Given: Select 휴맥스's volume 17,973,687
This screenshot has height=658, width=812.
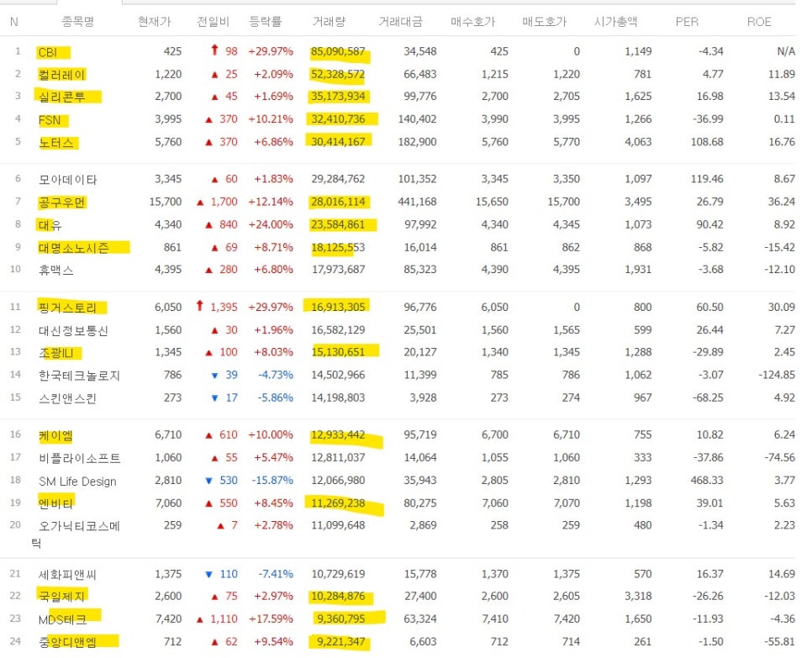Looking at the screenshot, I should click(338, 270).
